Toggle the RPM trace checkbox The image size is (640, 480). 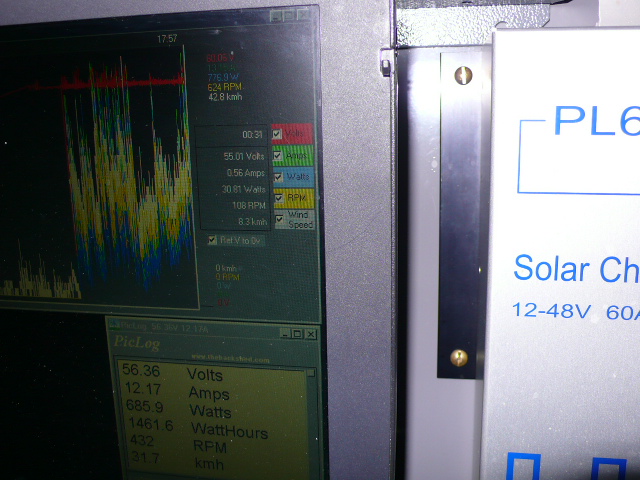pyautogui.click(x=278, y=198)
